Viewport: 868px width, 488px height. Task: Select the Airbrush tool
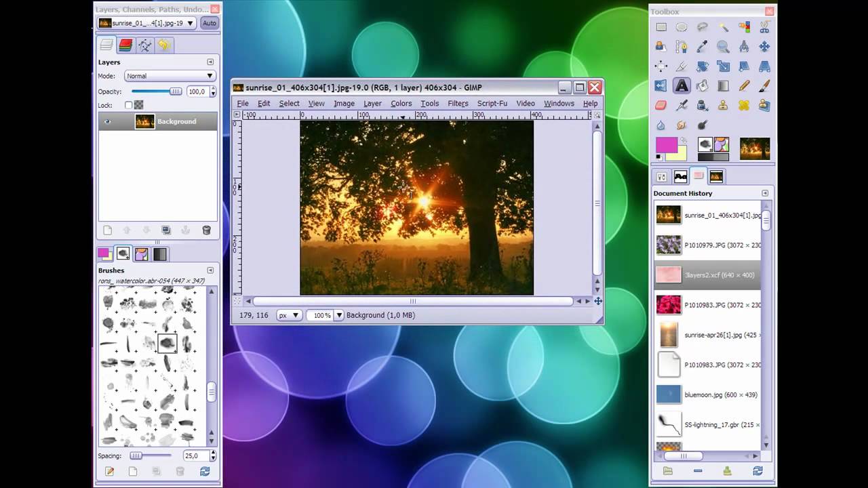pos(682,106)
